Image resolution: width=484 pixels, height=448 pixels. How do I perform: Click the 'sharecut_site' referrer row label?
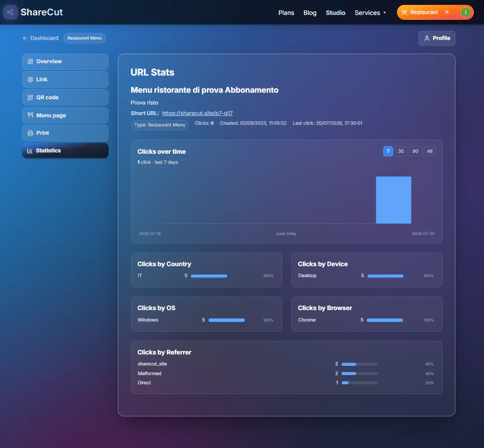[152, 364]
